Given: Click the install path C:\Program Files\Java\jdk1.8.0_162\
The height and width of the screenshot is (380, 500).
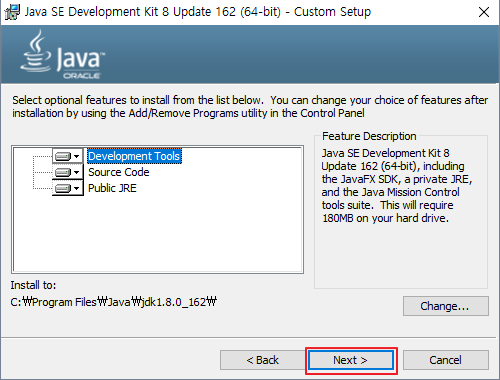Looking at the screenshot, I should (x=114, y=302).
